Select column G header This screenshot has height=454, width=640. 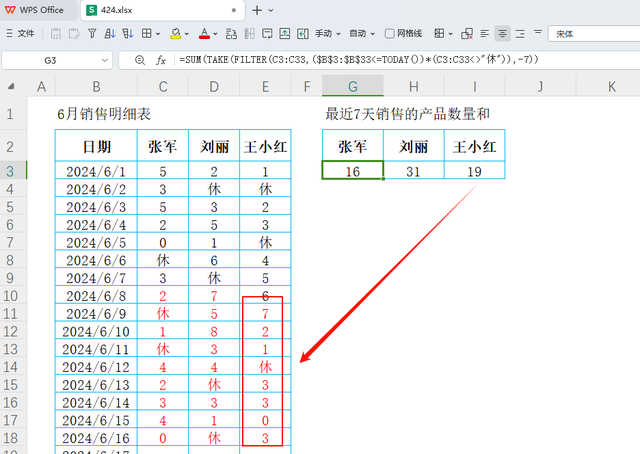[x=353, y=86]
